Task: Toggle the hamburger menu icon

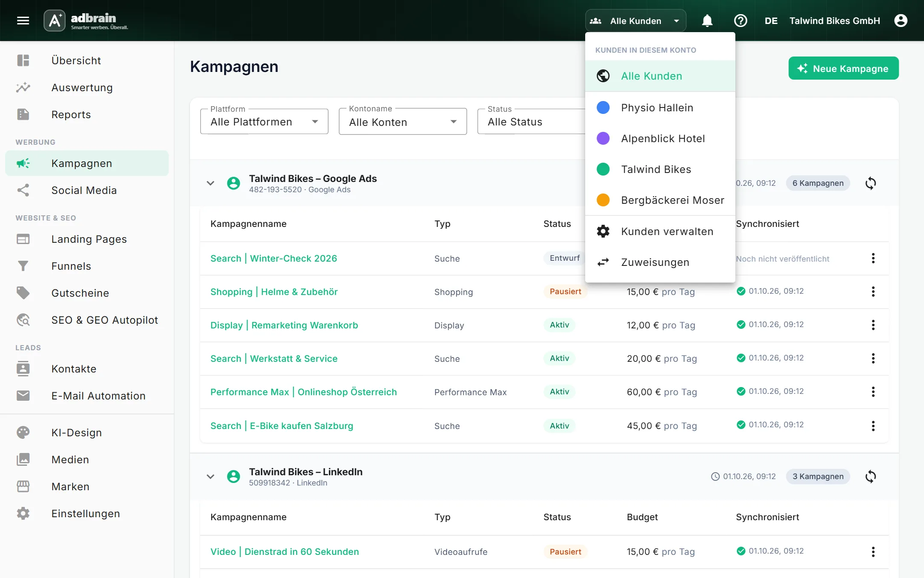Action: coord(23,21)
